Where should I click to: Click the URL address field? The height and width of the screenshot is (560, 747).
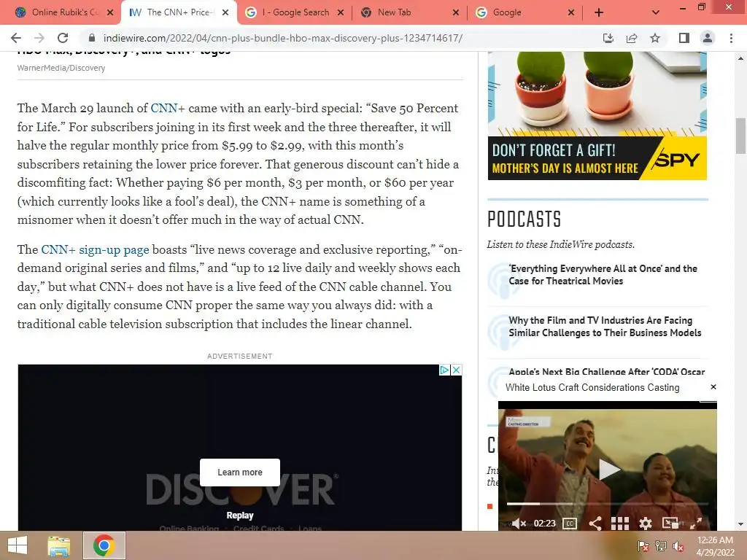(x=282, y=38)
